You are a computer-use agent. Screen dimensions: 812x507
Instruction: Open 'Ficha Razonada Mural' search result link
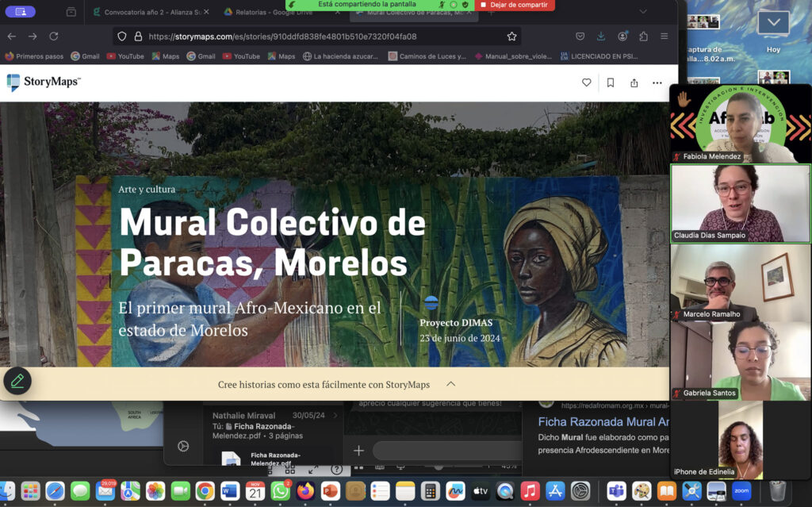click(603, 422)
